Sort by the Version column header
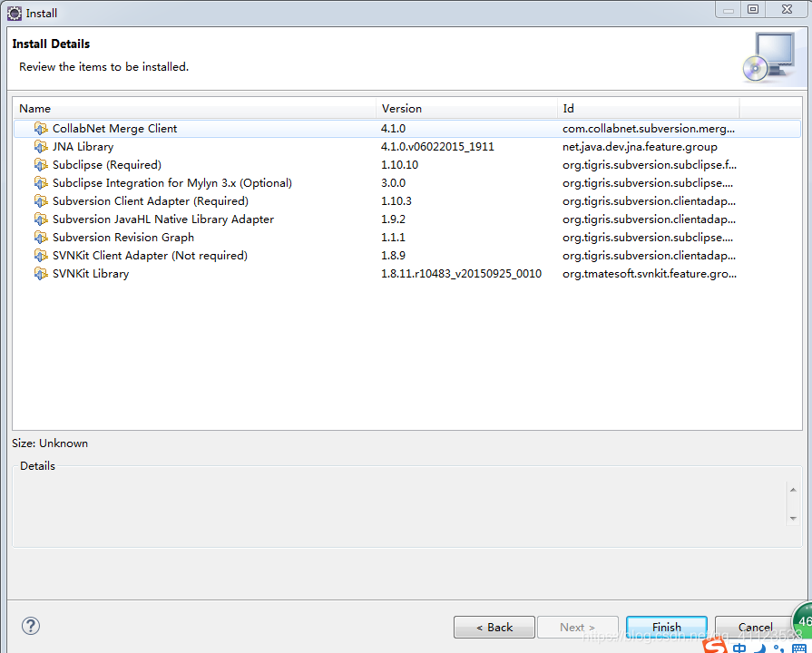Image resolution: width=812 pixels, height=653 pixels. point(466,108)
